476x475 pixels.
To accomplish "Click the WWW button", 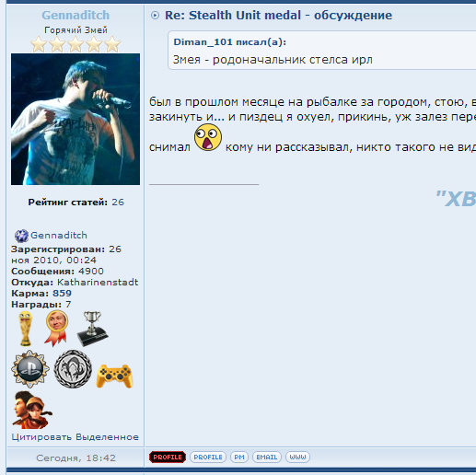I will (297, 457).
